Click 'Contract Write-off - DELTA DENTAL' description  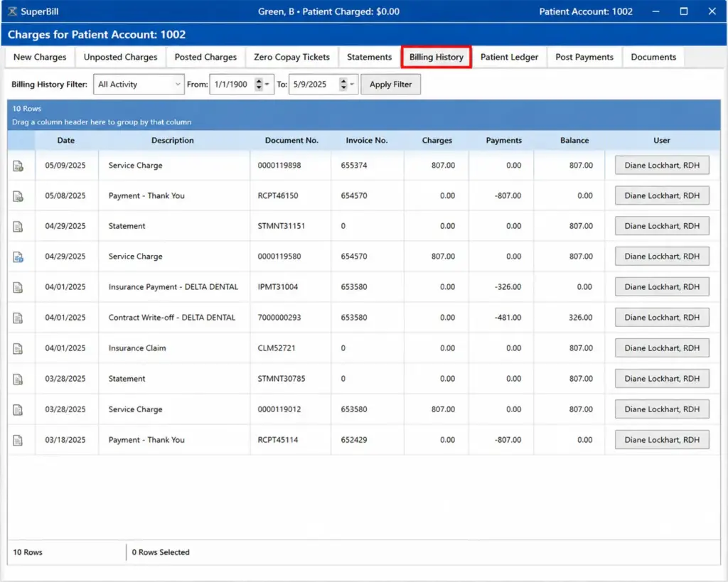click(x=172, y=318)
